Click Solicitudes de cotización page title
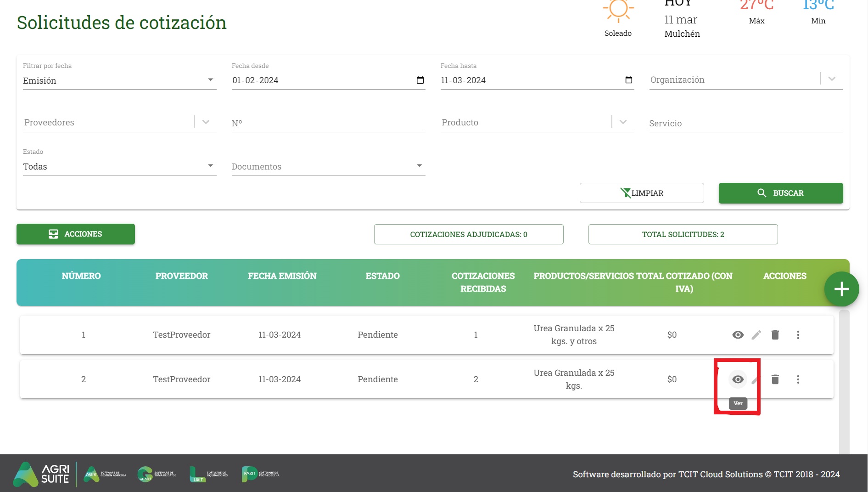The height and width of the screenshot is (492, 868). tap(122, 23)
